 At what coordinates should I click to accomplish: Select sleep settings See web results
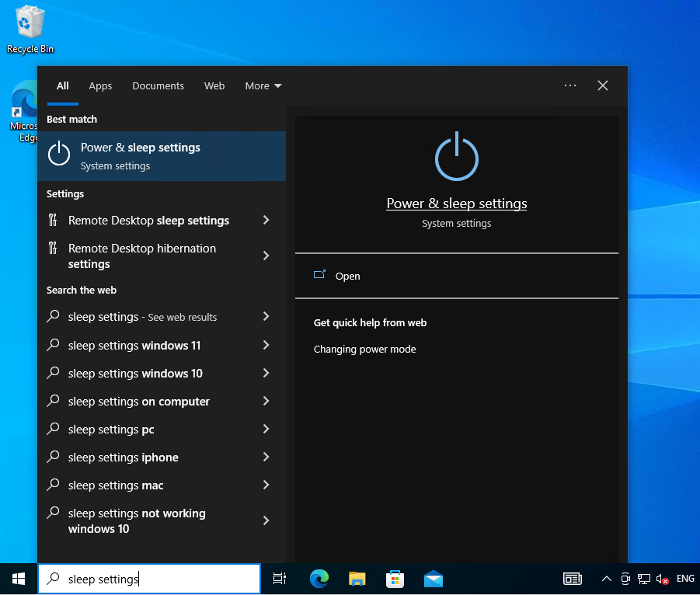[x=142, y=317]
